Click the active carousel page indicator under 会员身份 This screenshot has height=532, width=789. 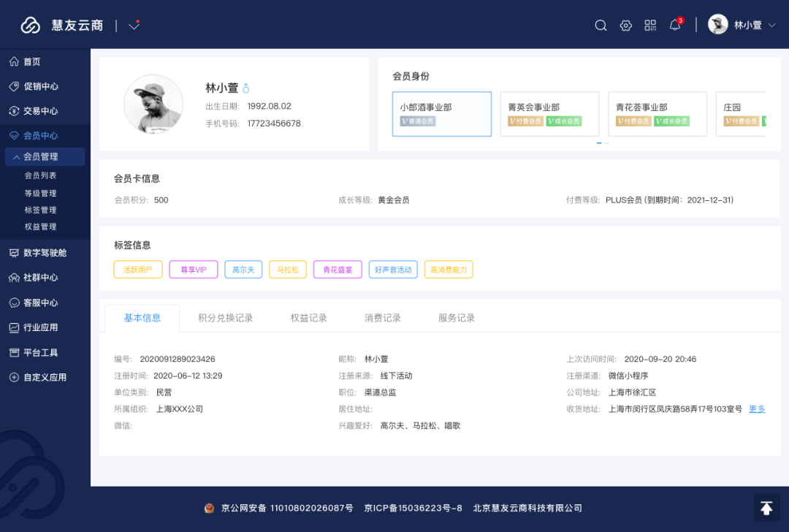(599, 143)
